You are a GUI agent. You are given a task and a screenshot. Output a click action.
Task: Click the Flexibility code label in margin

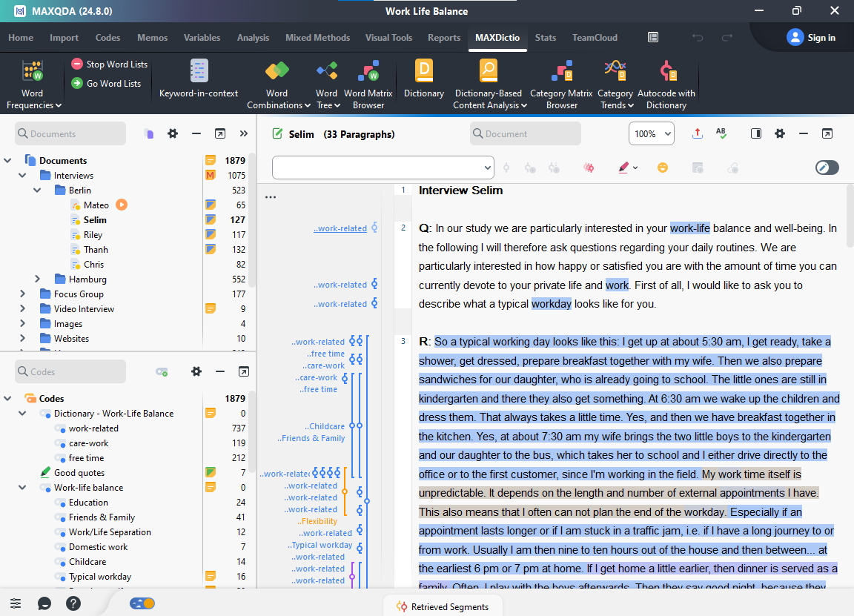[317, 521]
